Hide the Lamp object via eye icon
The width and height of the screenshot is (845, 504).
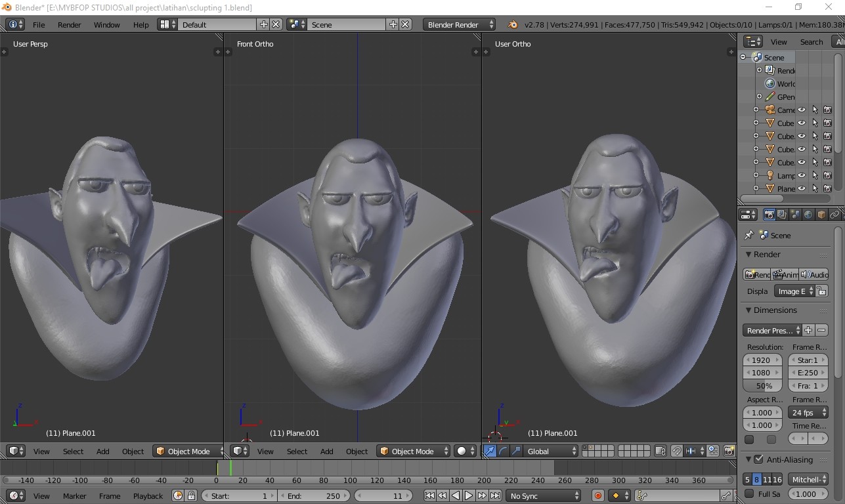[x=802, y=175]
